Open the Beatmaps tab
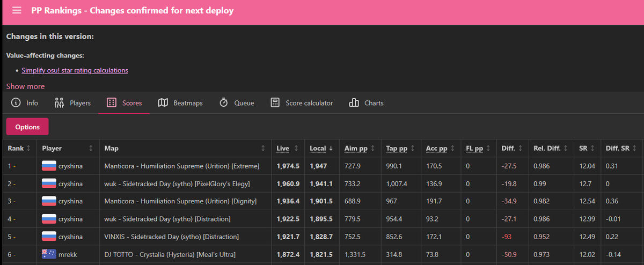Image resolution: width=644 pixels, height=265 pixels. (x=180, y=102)
